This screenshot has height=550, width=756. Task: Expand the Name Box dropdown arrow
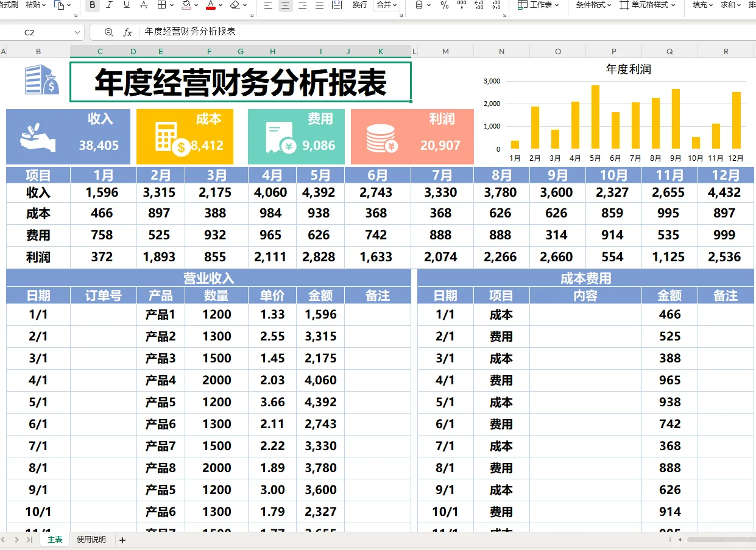point(77,32)
